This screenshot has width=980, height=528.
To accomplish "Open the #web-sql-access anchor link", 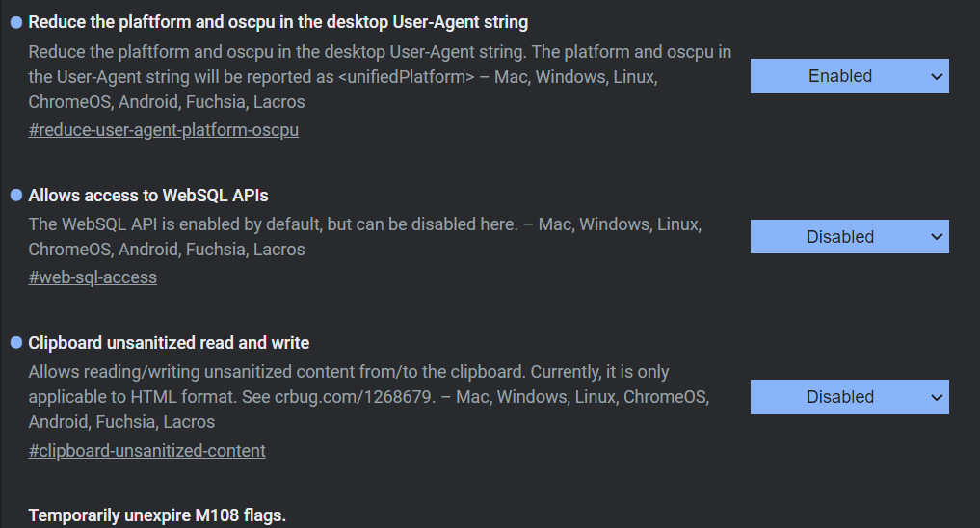I will [x=93, y=277].
